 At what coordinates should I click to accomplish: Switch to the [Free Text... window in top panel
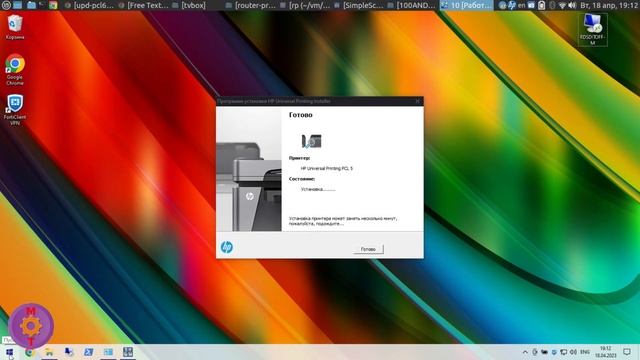click(x=143, y=5)
